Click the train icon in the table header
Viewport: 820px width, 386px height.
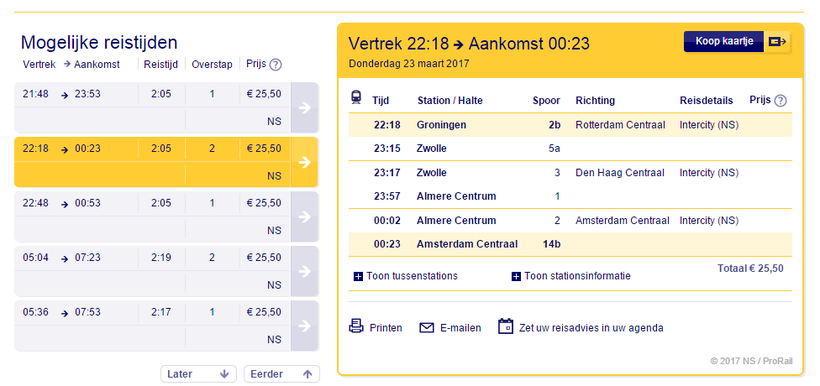pyautogui.click(x=356, y=97)
